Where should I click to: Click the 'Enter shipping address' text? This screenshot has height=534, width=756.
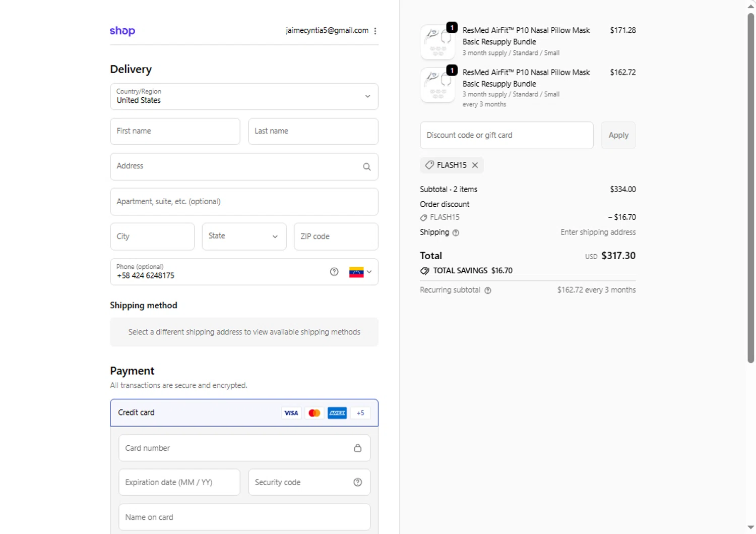click(x=598, y=232)
